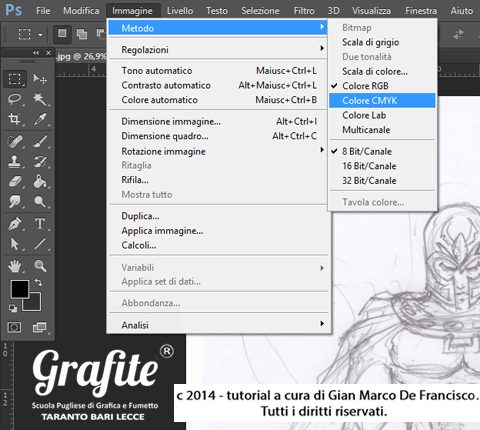This screenshot has width=480, height=430.
Task: Choose 16 Bit/Canale depth
Action: pos(382,166)
